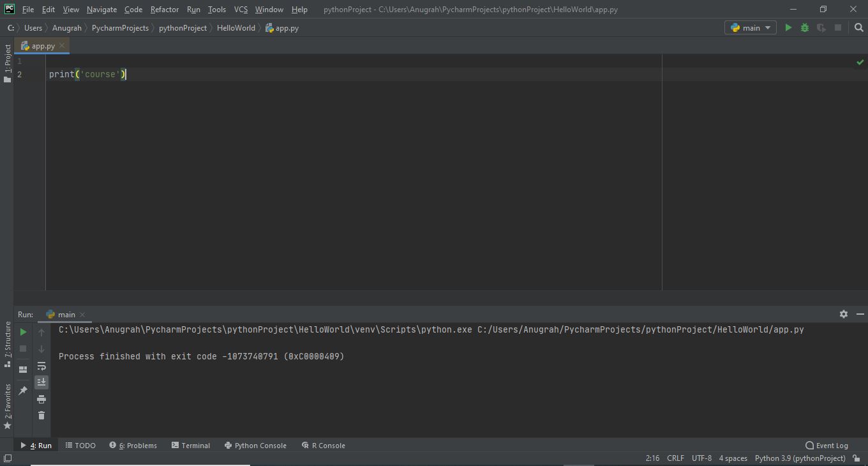
Task: Run main with coverage
Action: pyautogui.click(x=821, y=27)
